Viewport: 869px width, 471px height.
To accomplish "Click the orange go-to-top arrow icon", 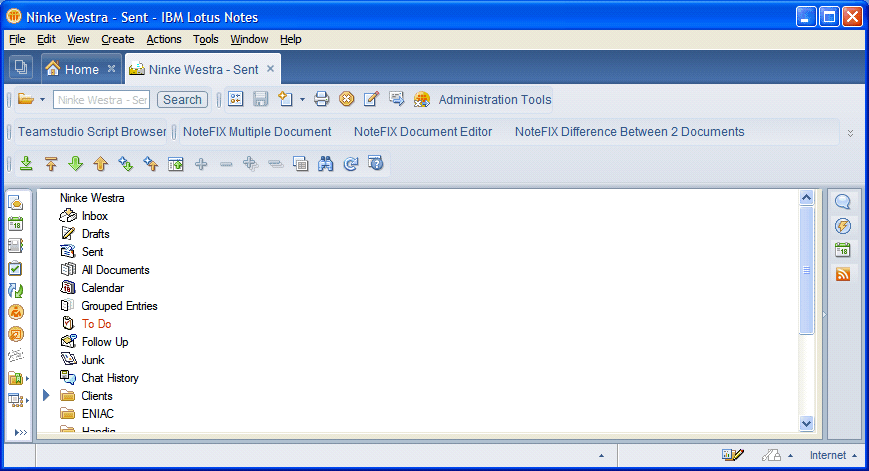I will click(x=51, y=163).
